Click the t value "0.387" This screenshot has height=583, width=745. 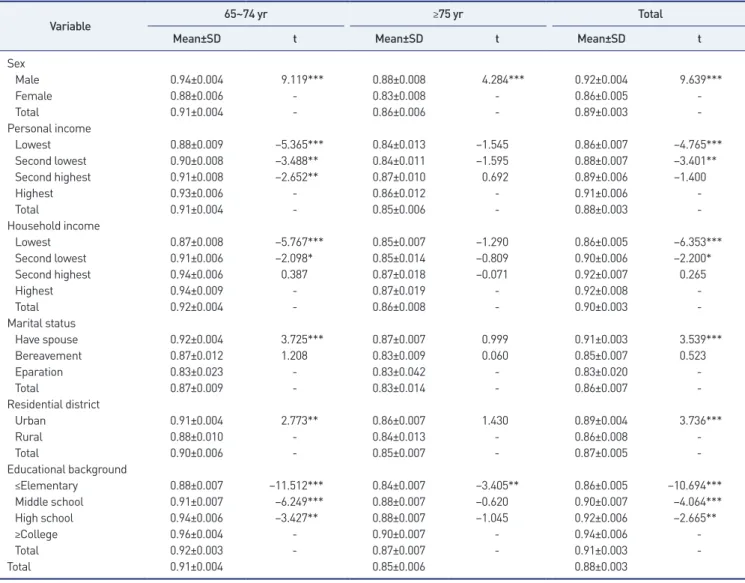[295, 274]
